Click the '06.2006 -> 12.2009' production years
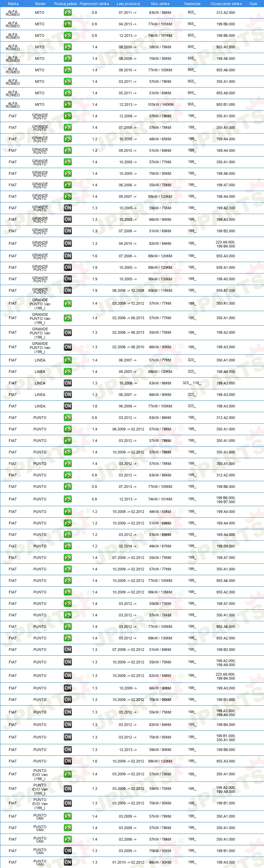Screen dimensions: 264x868 click(x=128, y=290)
